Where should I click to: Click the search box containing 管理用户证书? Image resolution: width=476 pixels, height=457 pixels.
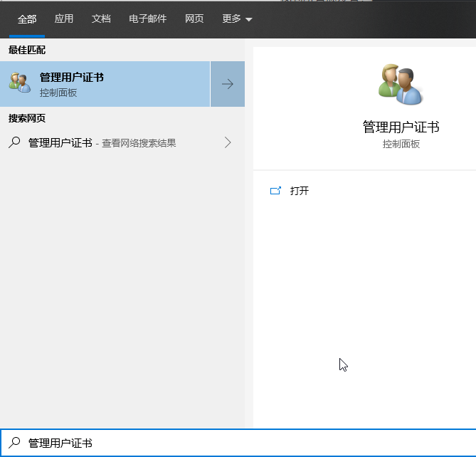tap(238, 443)
